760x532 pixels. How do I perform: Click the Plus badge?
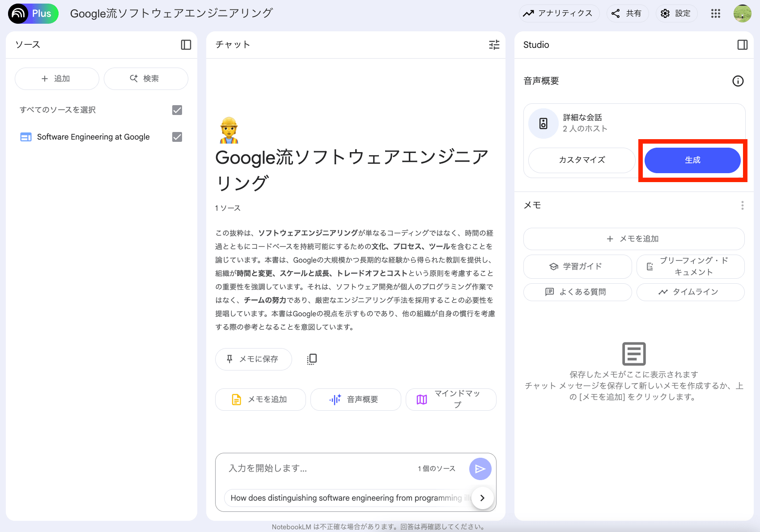click(42, 13)
